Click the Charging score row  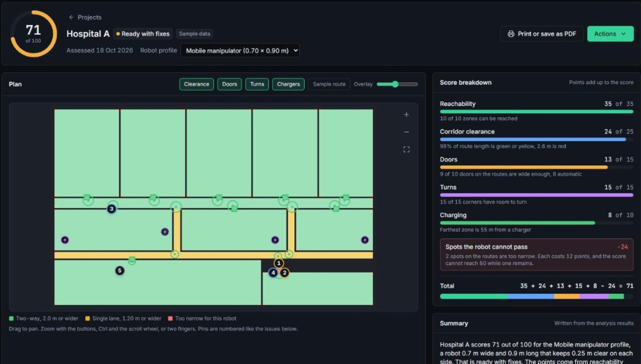click(x=536, y=222)
